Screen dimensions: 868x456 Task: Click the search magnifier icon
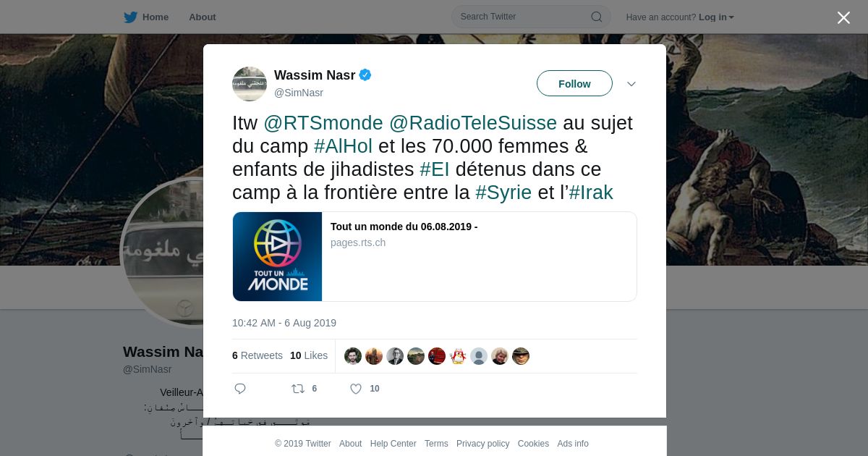click(x=597, y=17)
